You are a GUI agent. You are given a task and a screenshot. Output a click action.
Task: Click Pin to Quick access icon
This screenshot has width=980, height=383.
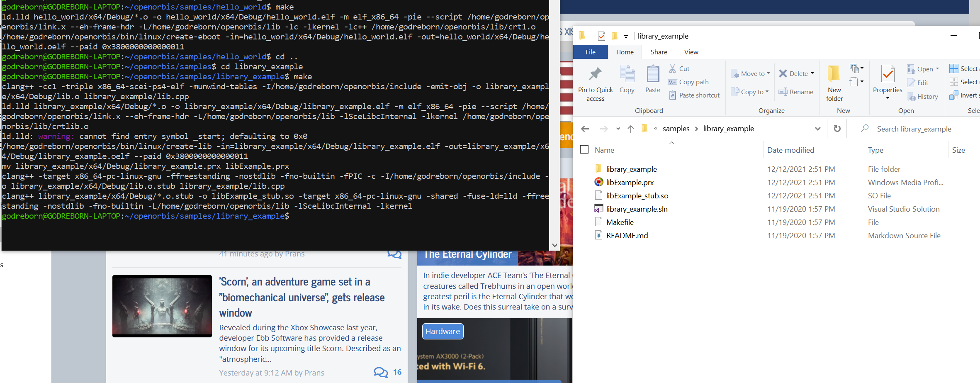[595, 74]
